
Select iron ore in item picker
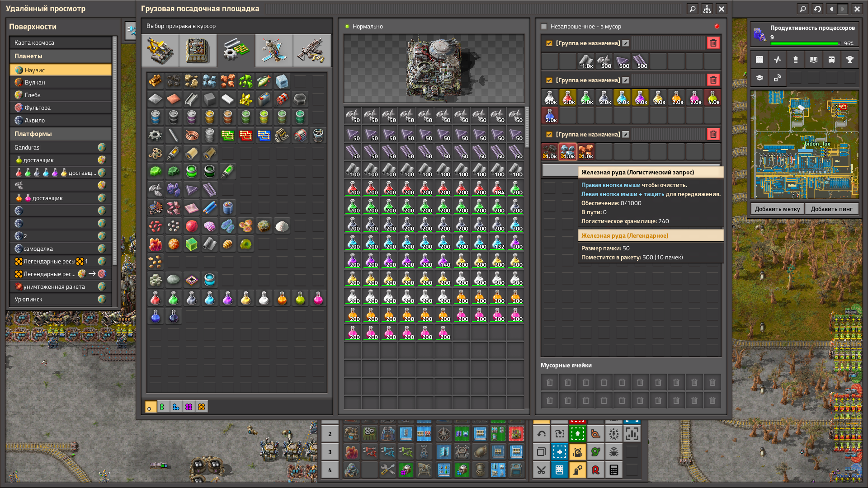coord(209,81)
